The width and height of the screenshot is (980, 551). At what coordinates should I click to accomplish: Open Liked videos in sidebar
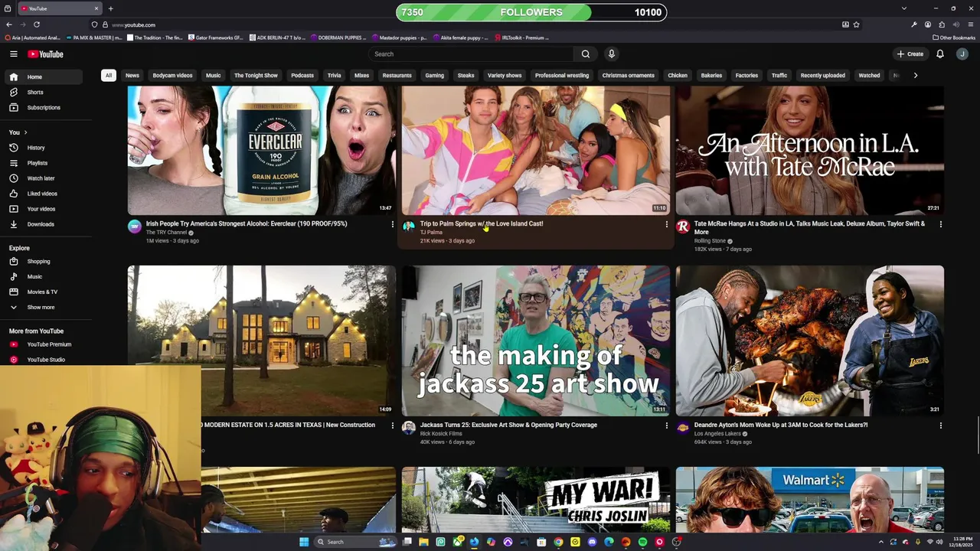(42, 194)
